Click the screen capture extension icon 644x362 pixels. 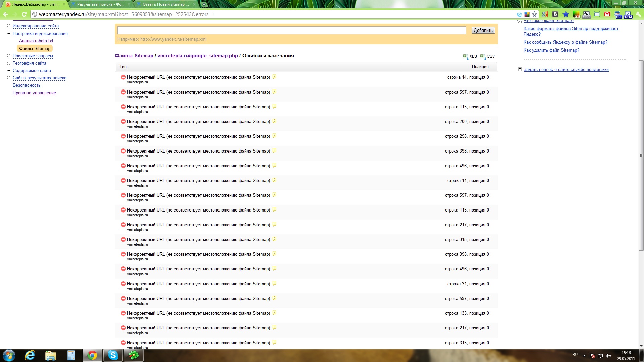597,14
